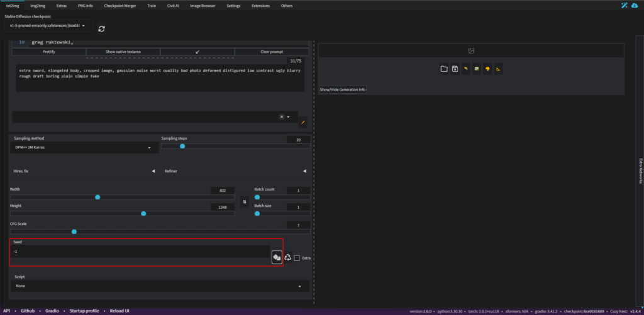This screenshot has height=315, width=644.
Task: Open the Checkpoint Merger tab
Action: (119, 6)
